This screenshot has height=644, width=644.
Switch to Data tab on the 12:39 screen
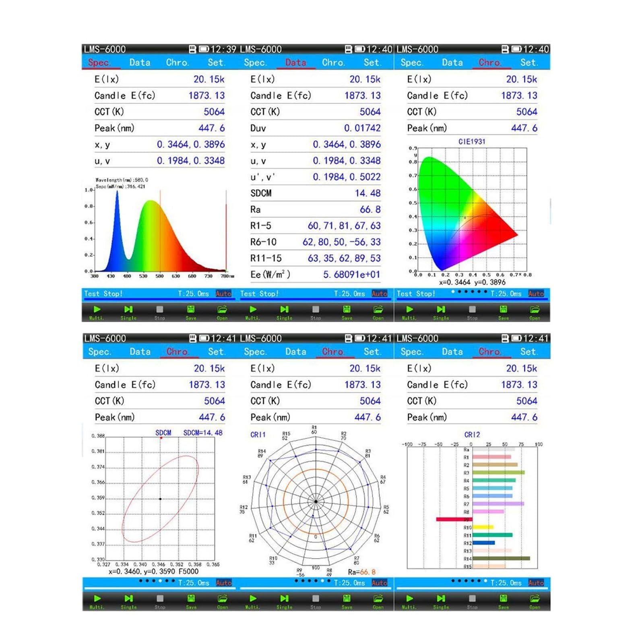pyautogui.click(x=140, y=62)
